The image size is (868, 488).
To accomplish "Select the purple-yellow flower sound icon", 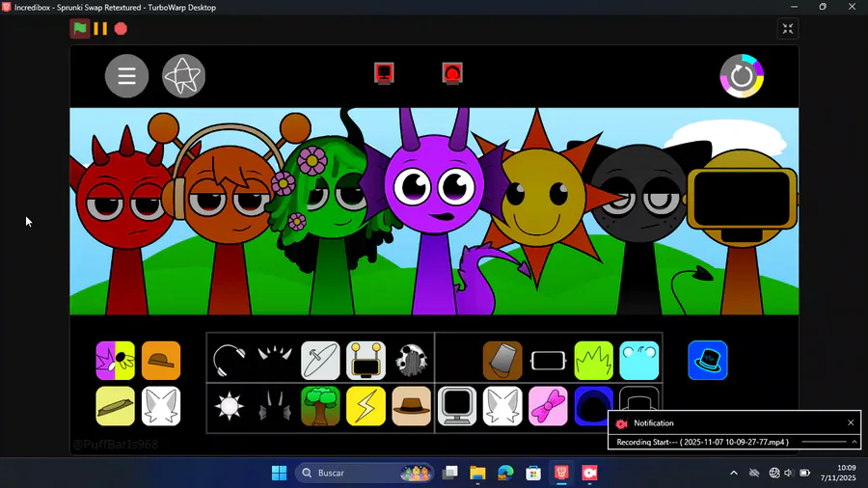I will [x=115, y=361].
